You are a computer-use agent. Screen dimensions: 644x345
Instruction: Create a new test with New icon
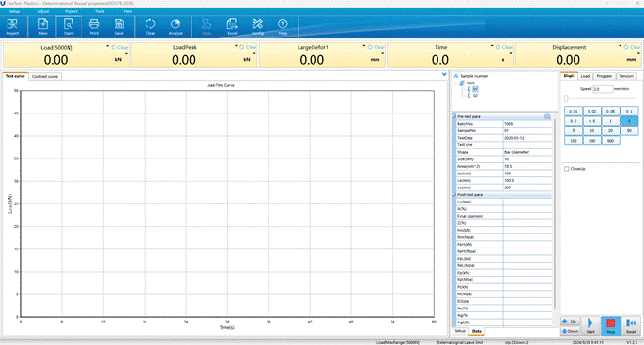43,26
